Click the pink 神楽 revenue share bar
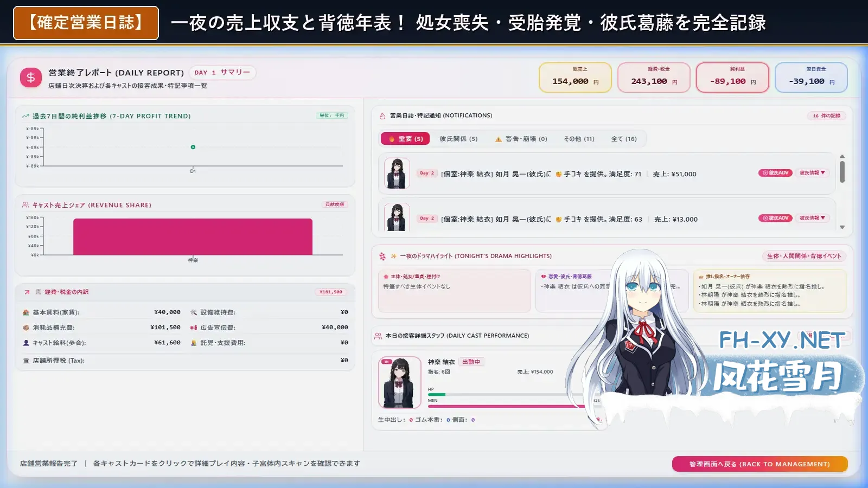868x488 pixels. [193, 236]
